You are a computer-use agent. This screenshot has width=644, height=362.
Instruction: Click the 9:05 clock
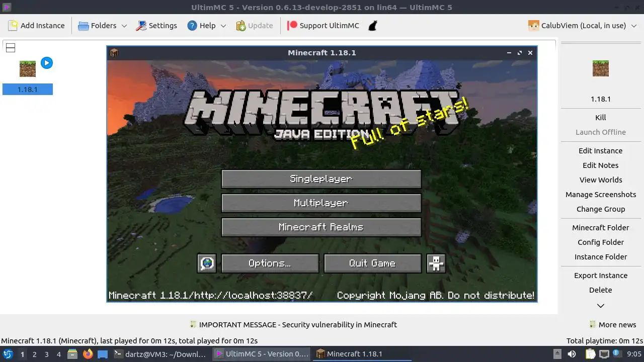click(634, 354)
